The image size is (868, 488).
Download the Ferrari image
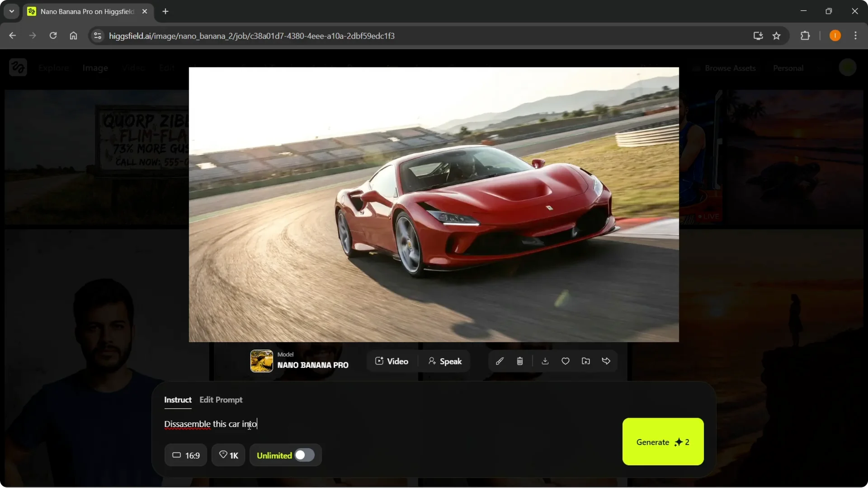(x=545, y=361)
